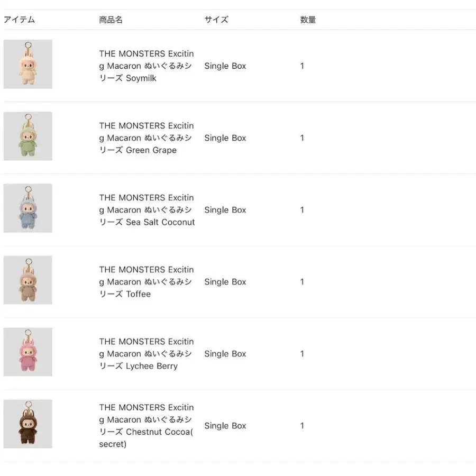The image size is (476, 476).
Task: Select the Toffee product name text
Action: pos(147,282)
